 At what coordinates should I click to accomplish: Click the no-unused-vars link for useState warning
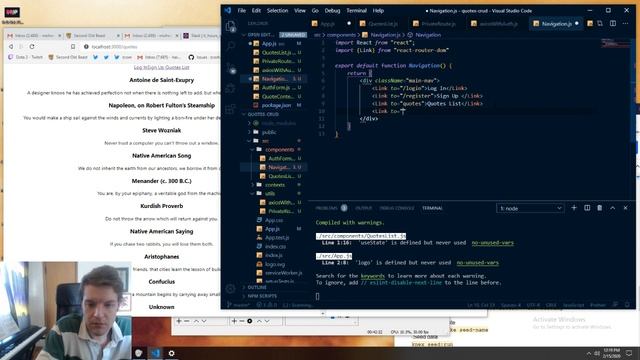tap(493, 243)
